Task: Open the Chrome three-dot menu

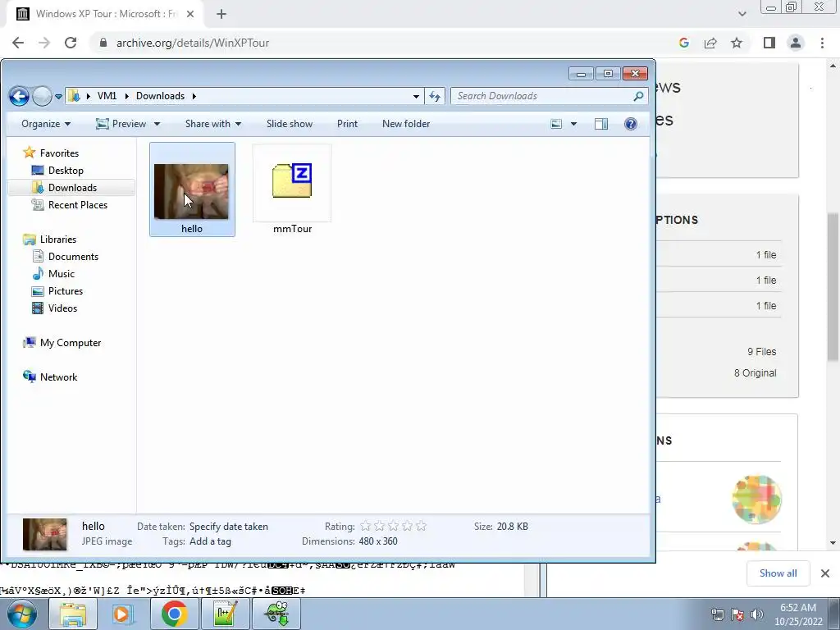Action: coord(822,43)
